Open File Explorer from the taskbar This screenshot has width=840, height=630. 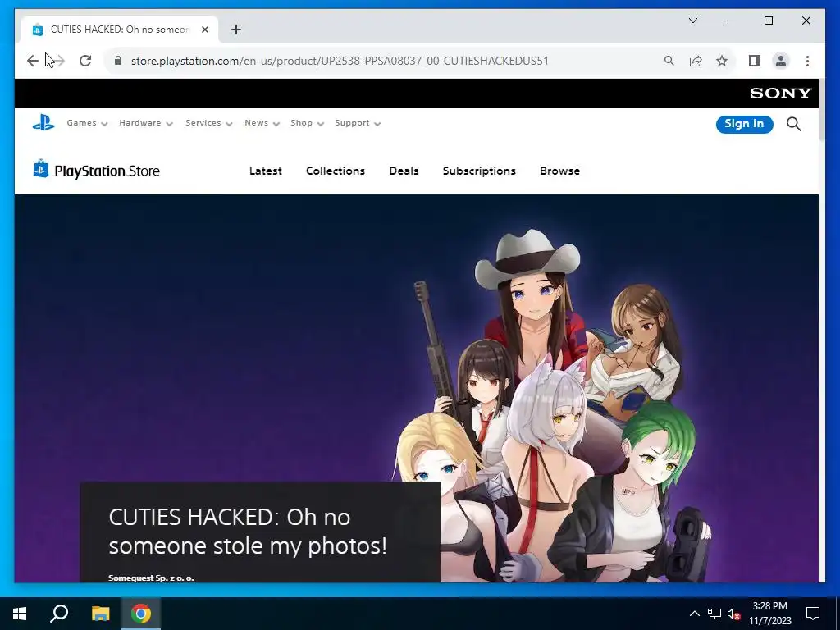[100, 614]
